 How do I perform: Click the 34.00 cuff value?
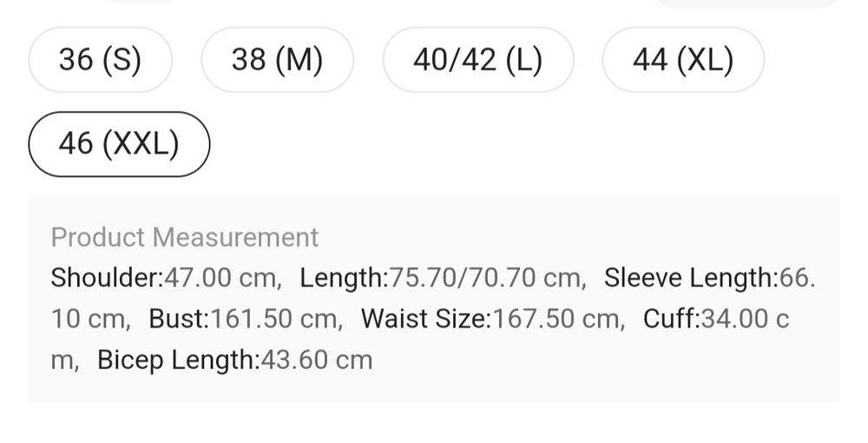[x=733, y=319]
